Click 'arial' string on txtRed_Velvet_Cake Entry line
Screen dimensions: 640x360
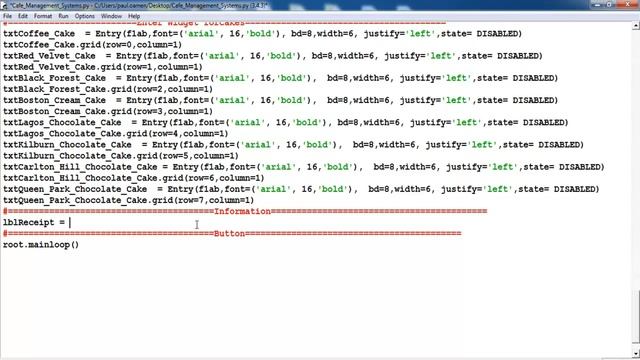coord(222,56)
